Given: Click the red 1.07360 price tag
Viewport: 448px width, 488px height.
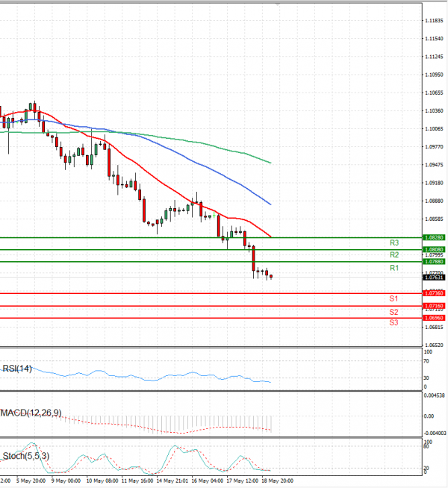Looking at the screenshot, I should click(434, 293).
